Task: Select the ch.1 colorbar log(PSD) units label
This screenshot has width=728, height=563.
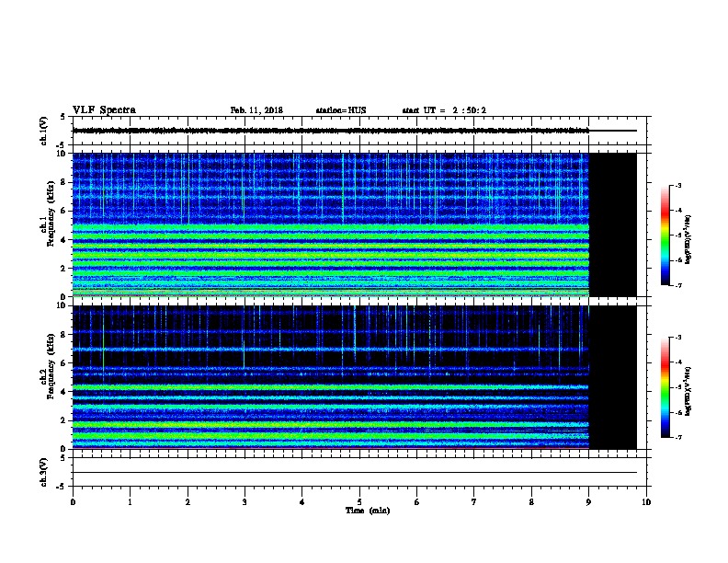Action: point(688,239)
